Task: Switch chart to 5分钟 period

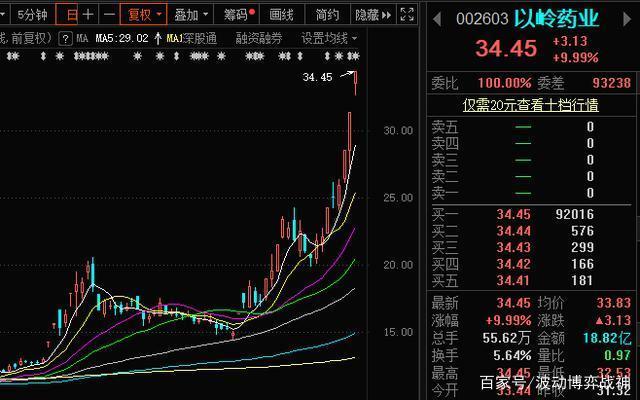Action: point(32,15)
